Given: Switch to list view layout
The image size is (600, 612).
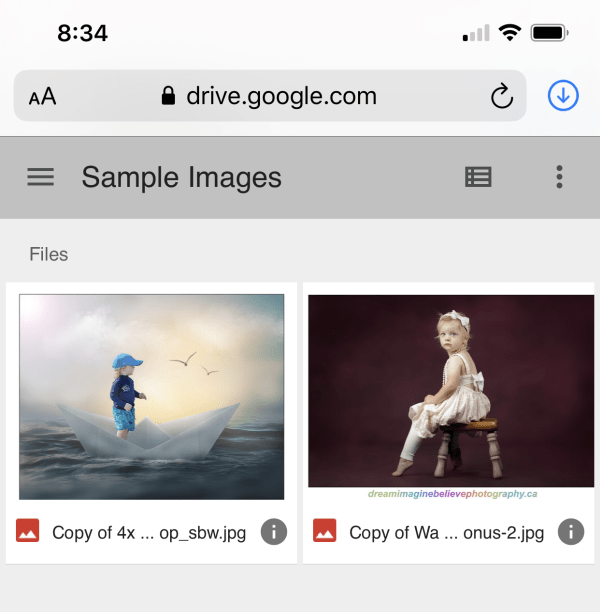Looking at the screenshot, I should pos(478,177).
